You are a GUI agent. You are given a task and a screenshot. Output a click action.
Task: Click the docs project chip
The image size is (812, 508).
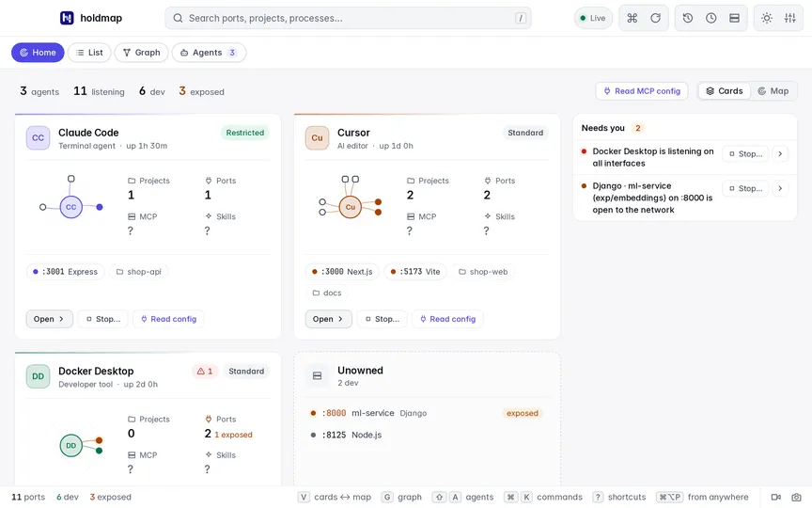(327, 293)
